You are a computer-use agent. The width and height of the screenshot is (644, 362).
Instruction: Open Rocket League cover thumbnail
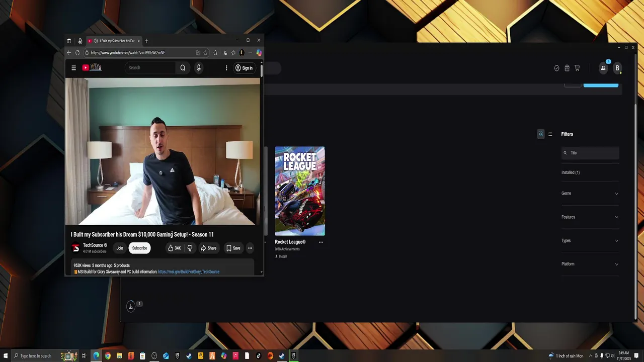300,191
